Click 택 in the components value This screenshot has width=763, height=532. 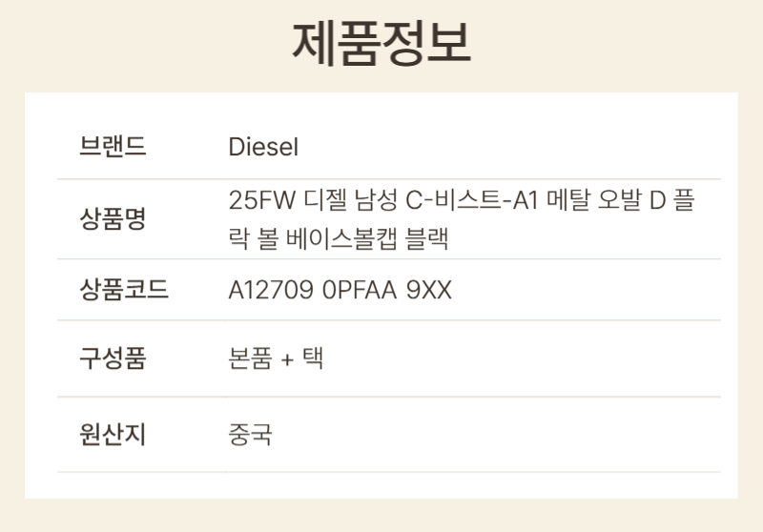pos(313,359)
